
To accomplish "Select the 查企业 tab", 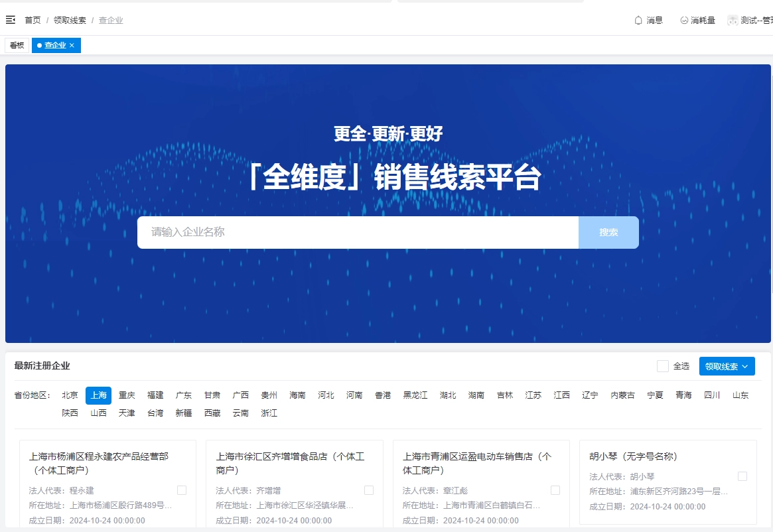I will 54,45.
